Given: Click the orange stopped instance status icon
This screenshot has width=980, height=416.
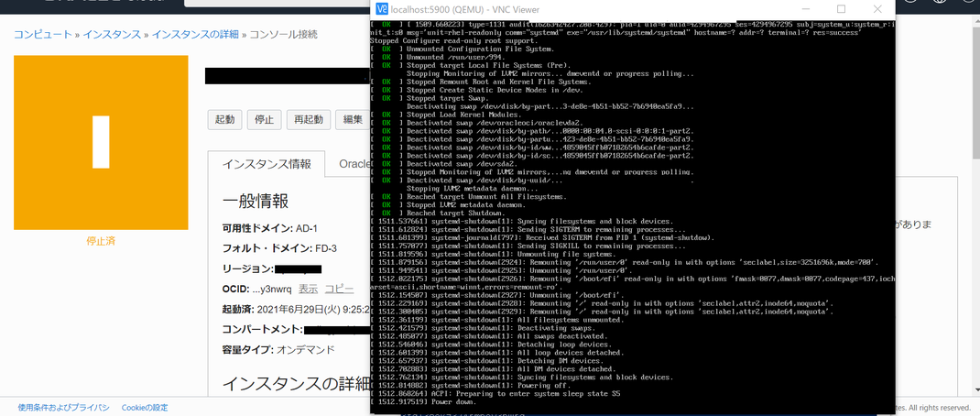Looking at the screenshot, I should coord(101,143).
